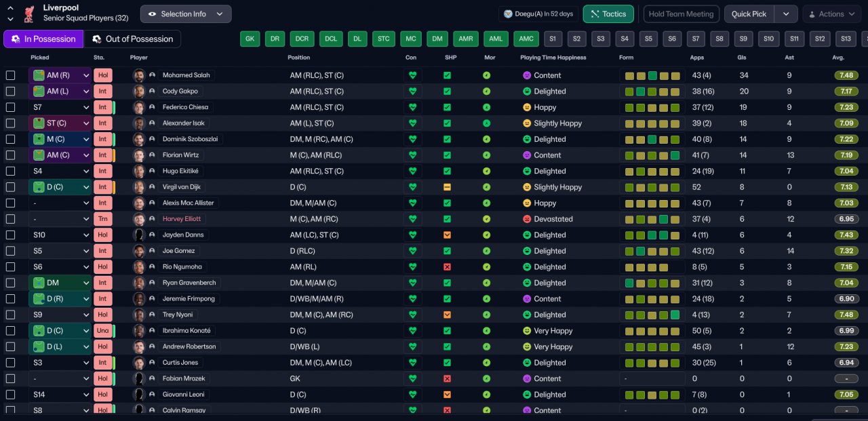This screenshot has width=868, height=421.
Task: Tick Alexander Isak's row checkbox
Action: 10,123
